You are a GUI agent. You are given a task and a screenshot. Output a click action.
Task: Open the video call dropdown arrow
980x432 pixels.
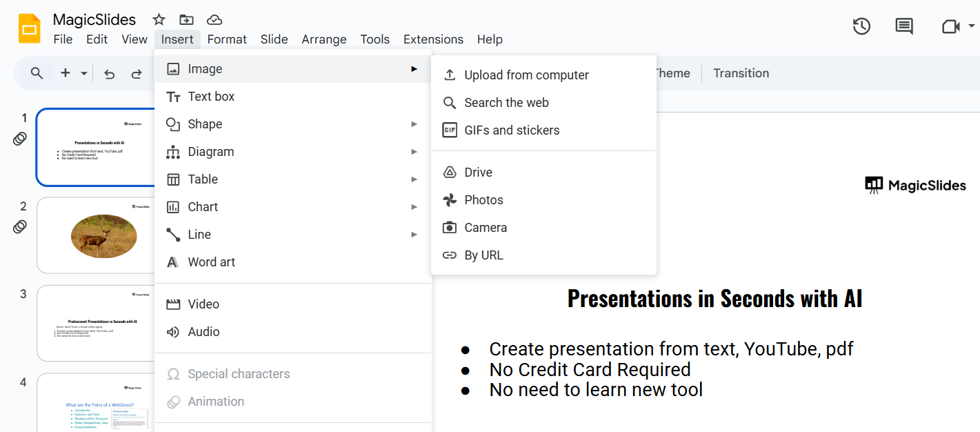pyautogui.click(x=972, y=26)
